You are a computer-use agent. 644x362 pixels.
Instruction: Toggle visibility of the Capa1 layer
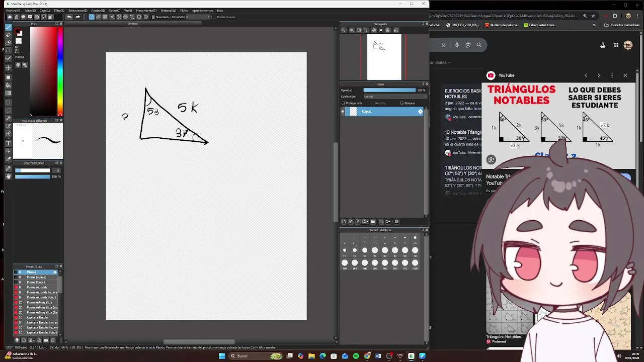[x=343, y=112]
